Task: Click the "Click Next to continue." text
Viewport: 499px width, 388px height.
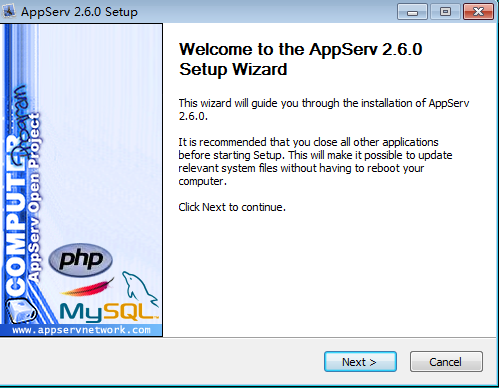Action: (x=232, y=207)
